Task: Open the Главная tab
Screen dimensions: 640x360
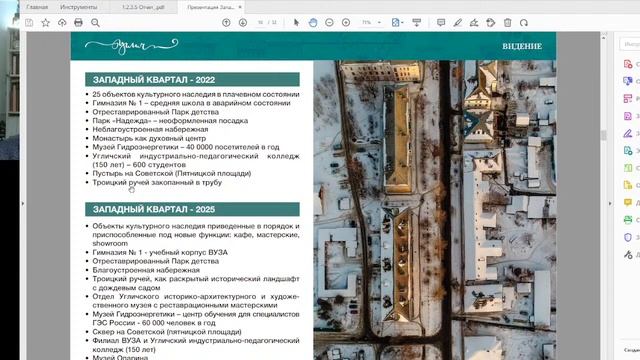Action: click(x=37, y=7)
